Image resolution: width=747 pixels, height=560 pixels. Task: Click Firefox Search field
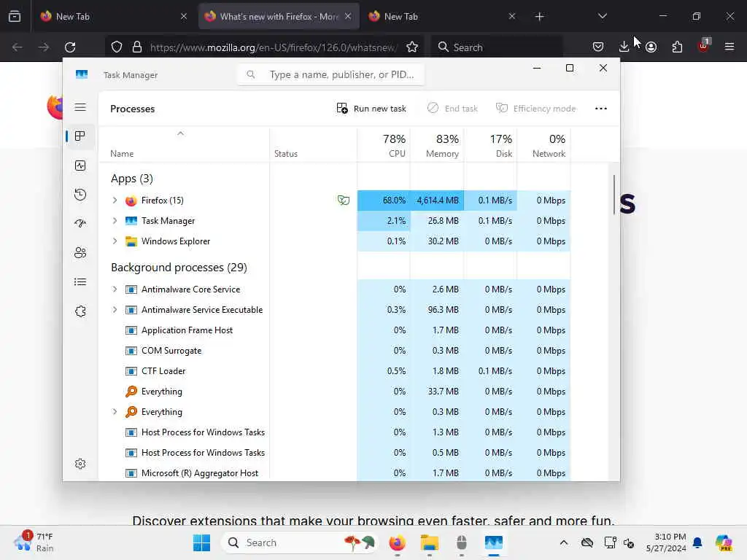pyautogui.click(x=496, y=47)
